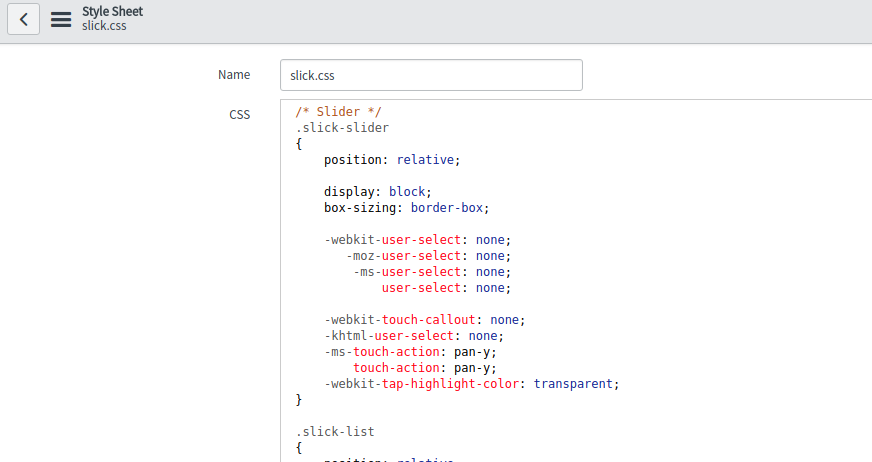Click the display: block declaration
Viewport: 872px width, 462px height.
(378, 192)
